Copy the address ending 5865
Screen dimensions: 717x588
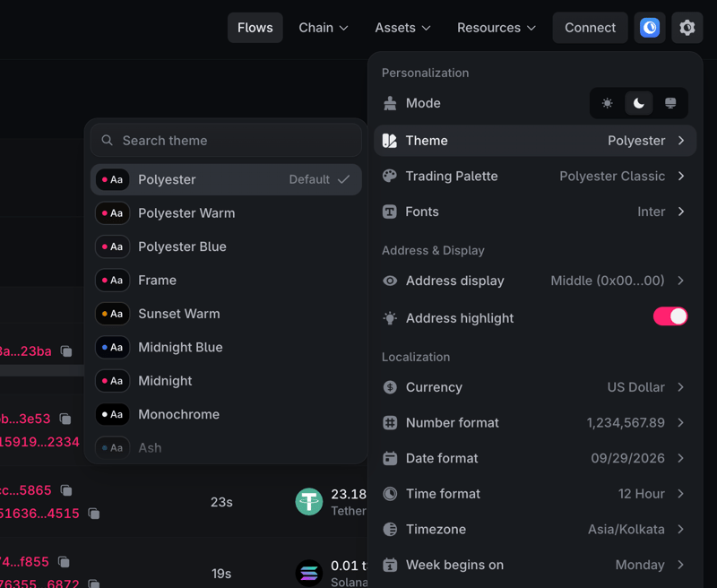coord(66,490)
